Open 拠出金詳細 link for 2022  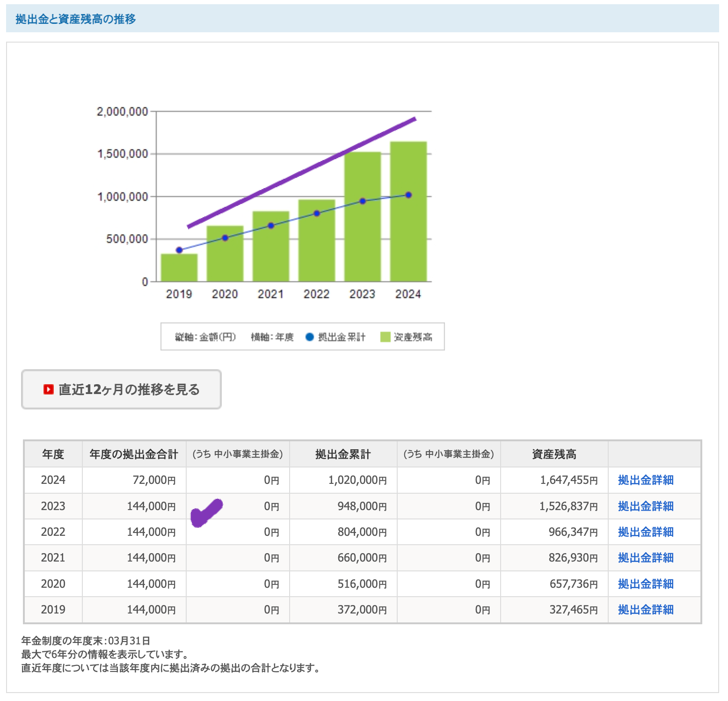pyautogui.click(x=646, y=532)
